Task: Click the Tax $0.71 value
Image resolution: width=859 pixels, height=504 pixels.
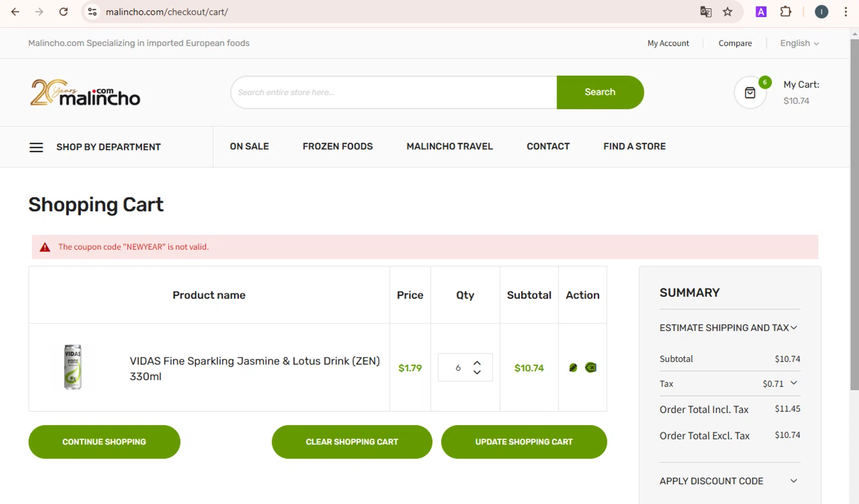Action: click(773, 384)
